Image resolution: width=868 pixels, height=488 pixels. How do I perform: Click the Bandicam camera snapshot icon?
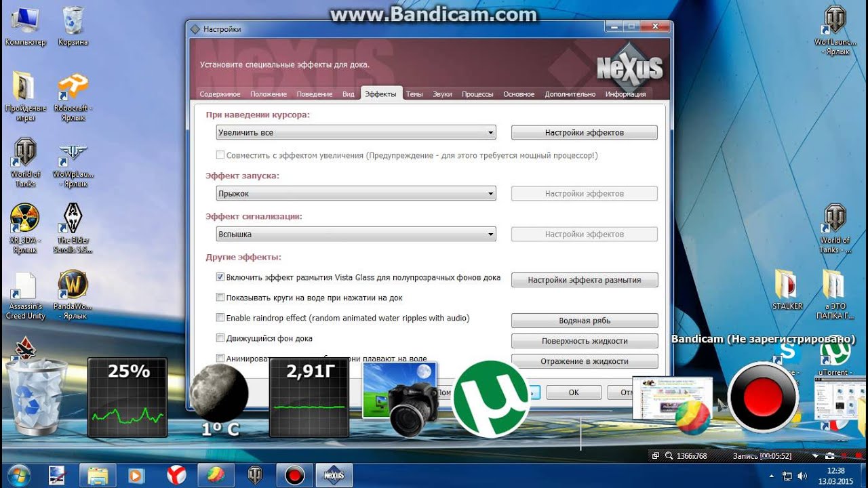pyautogui.click(x=831, y=456)
